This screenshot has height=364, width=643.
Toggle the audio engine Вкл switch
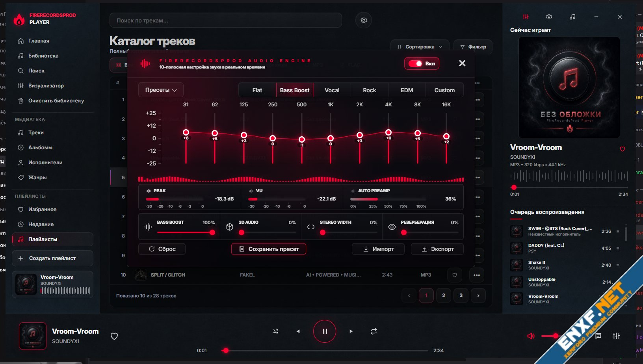(x=422, y=63)
